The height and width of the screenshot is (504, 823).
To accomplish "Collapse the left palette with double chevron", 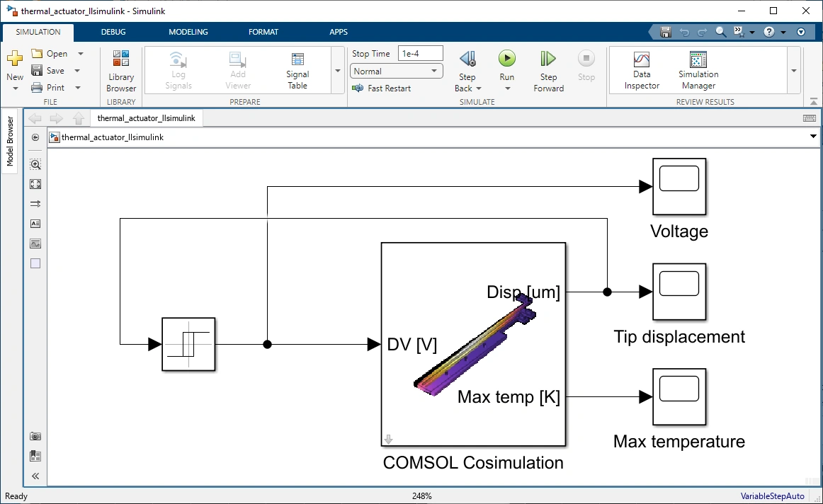I will pyautogui.click(x=35, y=476).
